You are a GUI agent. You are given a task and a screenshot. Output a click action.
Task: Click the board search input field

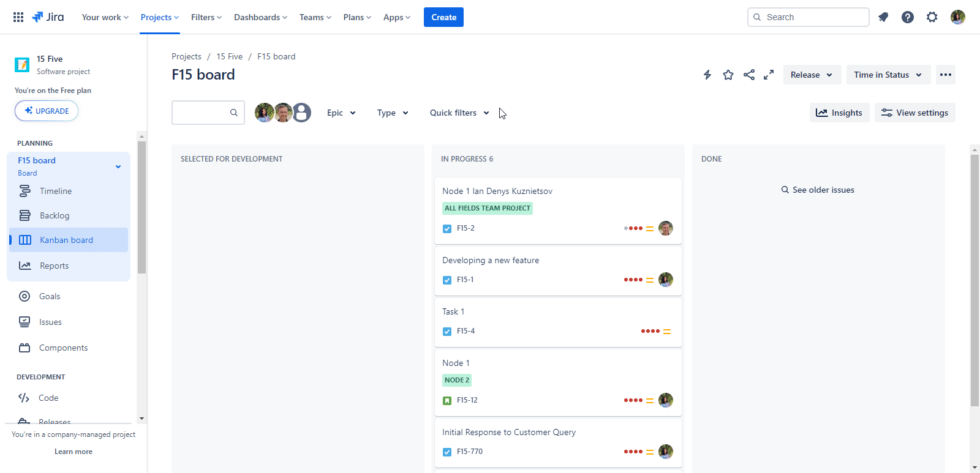pyautogui.click(x=201, y=113)
